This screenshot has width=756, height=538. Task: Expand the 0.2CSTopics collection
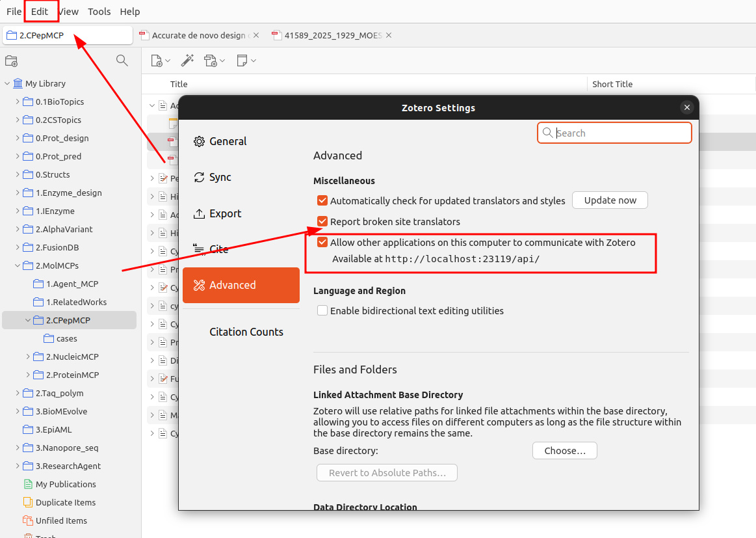pos(18,120)
